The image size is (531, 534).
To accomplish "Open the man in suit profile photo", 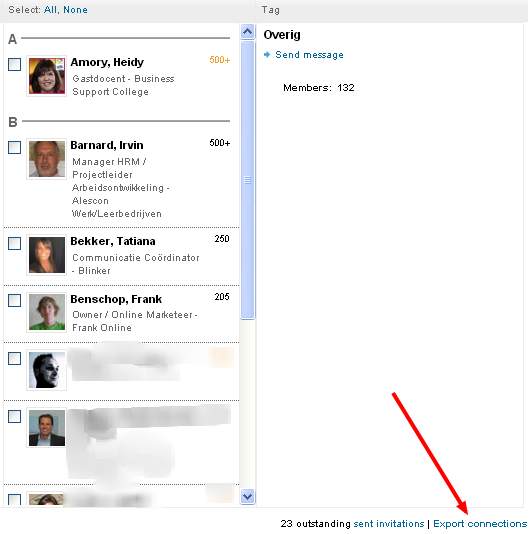I will 47,428.
